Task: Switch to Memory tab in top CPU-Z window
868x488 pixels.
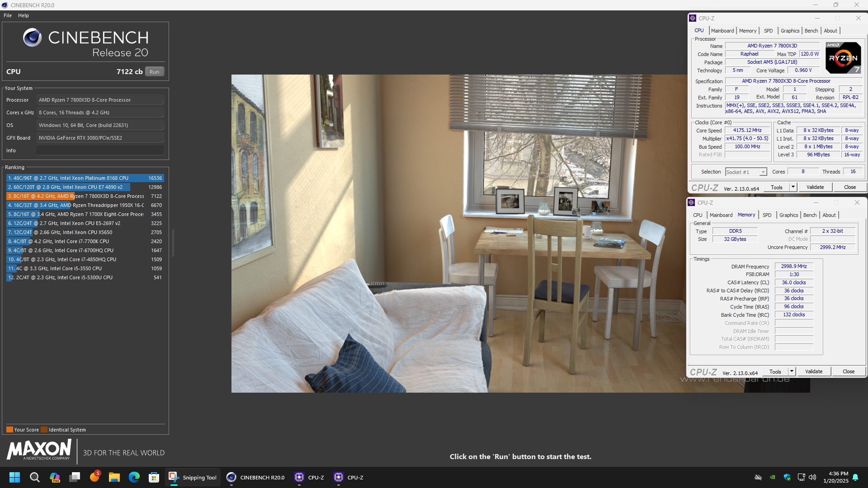Action: click(x=748, y=31)
